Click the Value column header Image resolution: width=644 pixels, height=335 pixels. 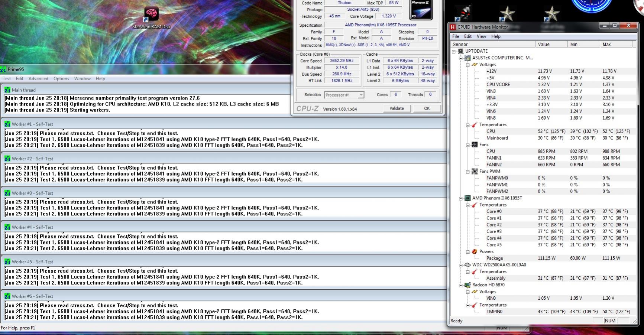[x=551, y=44]
